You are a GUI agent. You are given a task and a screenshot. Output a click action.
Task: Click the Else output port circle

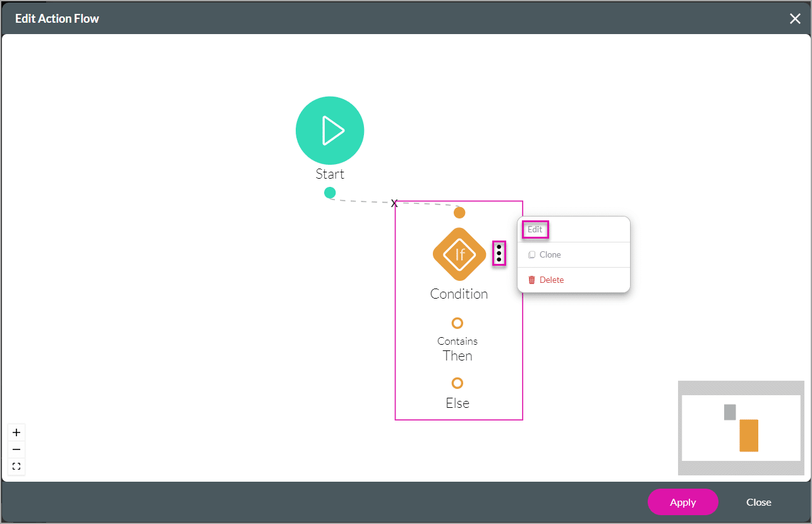click(x=457, y=383)
